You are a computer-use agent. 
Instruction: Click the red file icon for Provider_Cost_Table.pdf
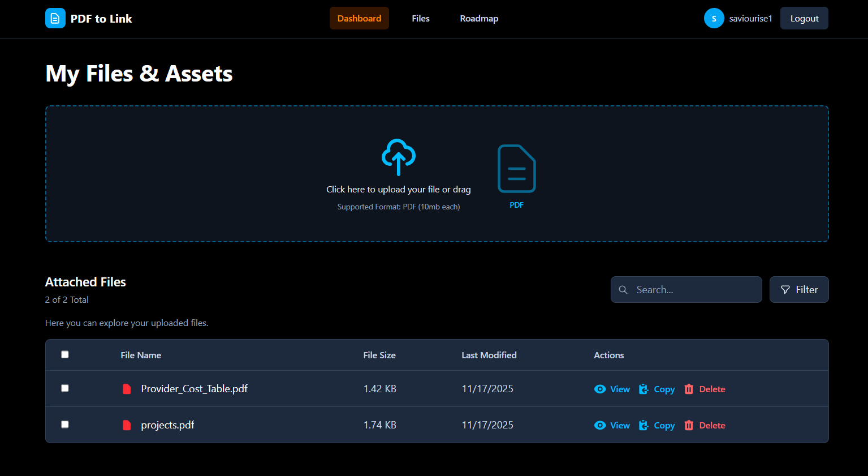127,389
